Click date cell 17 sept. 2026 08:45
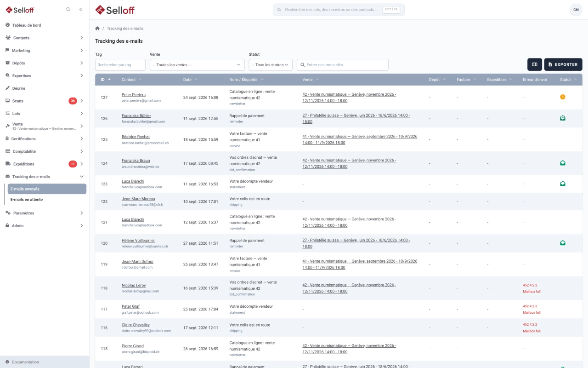This screenshot has height=368, width=588. (x=201, y=163)
